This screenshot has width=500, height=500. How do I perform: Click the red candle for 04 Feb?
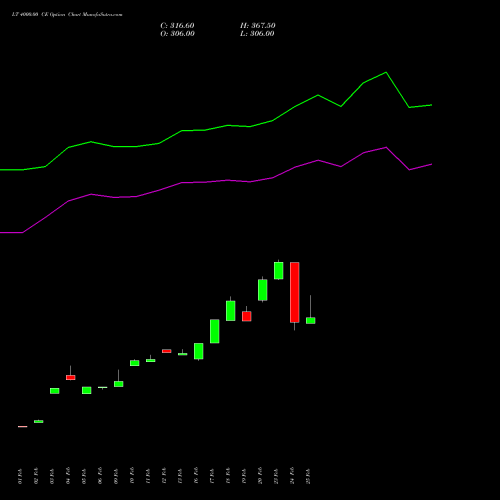tap(71, 378)
